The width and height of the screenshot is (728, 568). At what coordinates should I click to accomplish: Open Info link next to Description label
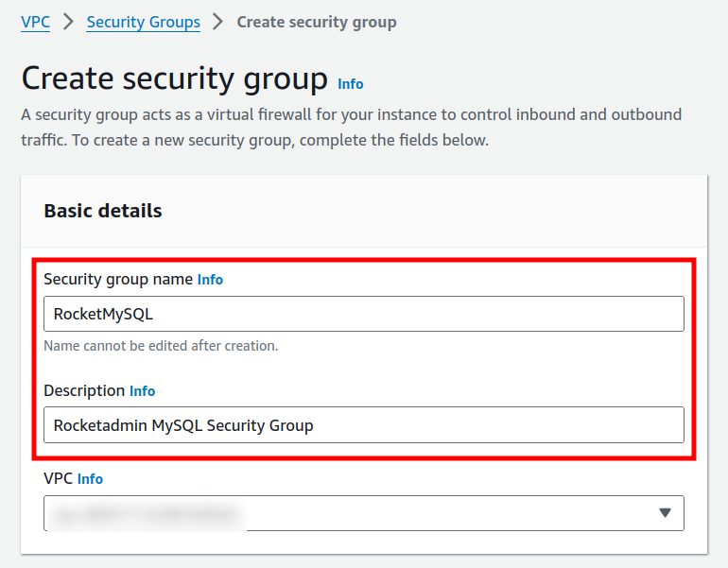coord(142,391)
